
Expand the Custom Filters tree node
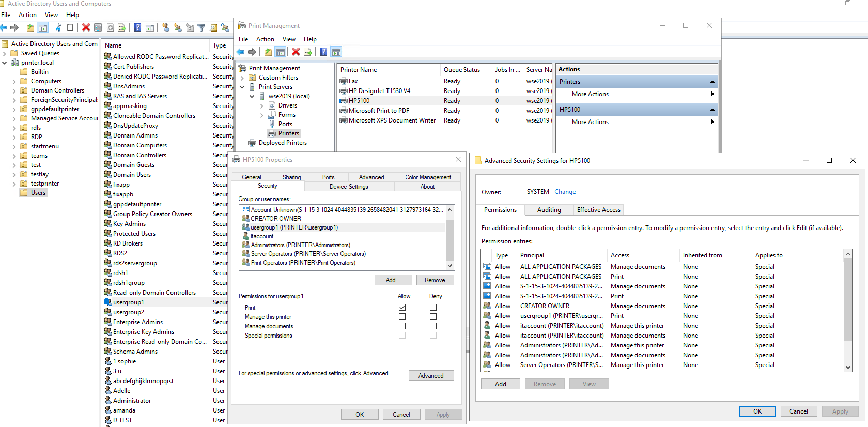(242, 78)
